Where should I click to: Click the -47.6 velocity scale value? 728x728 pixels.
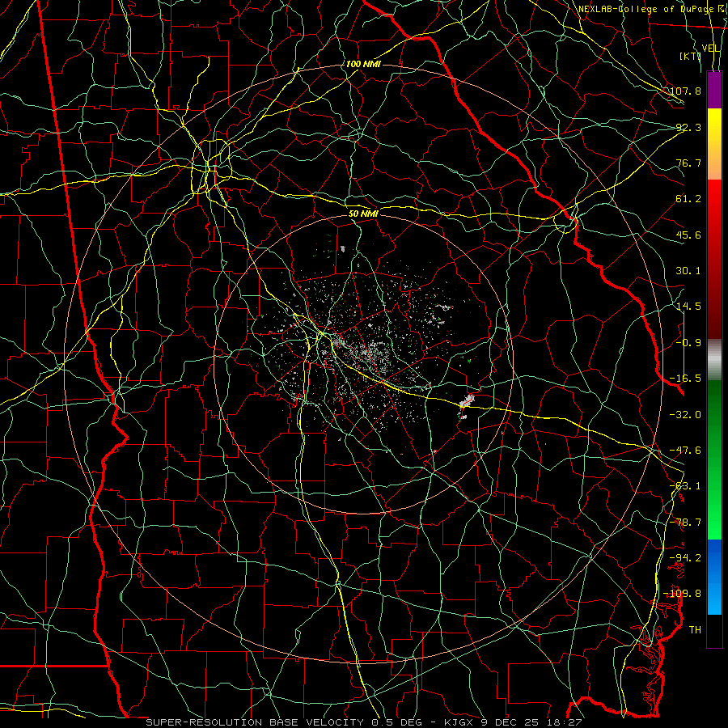(686, 451)
